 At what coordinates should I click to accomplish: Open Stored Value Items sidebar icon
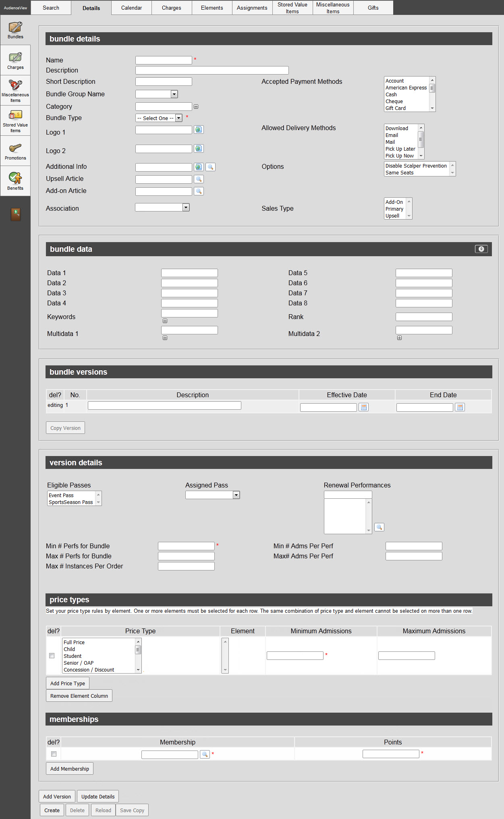(15, 120)
